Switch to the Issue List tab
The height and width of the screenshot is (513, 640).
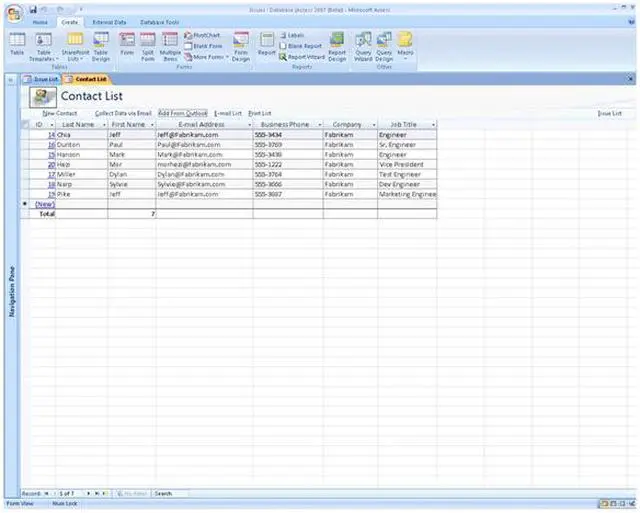coord(41,79)
